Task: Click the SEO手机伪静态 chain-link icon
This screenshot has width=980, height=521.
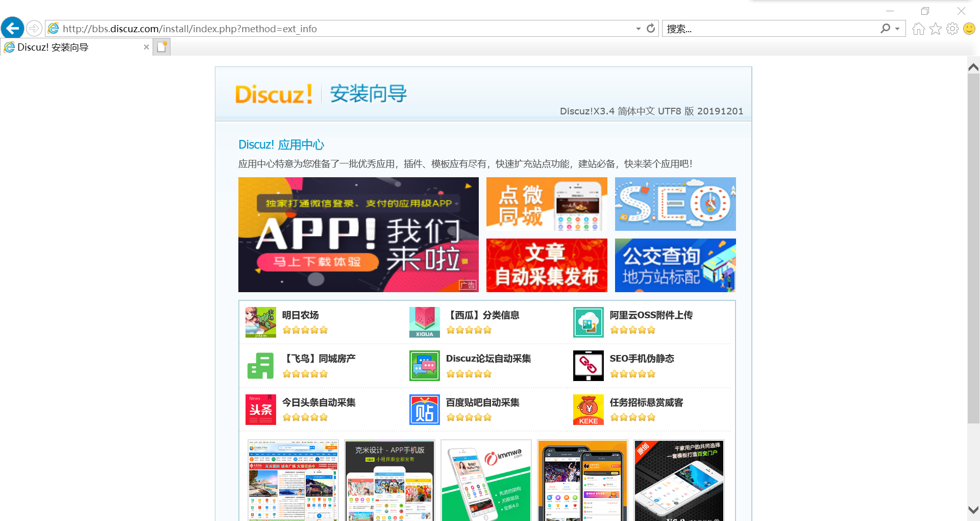Action: (589, 366)
